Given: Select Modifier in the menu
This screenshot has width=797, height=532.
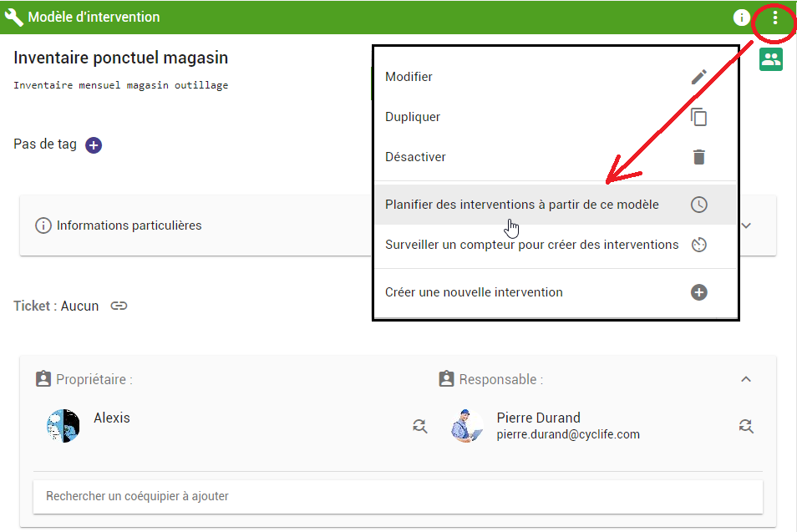Looking at the screenshot, I should click(x=556, y=77).
